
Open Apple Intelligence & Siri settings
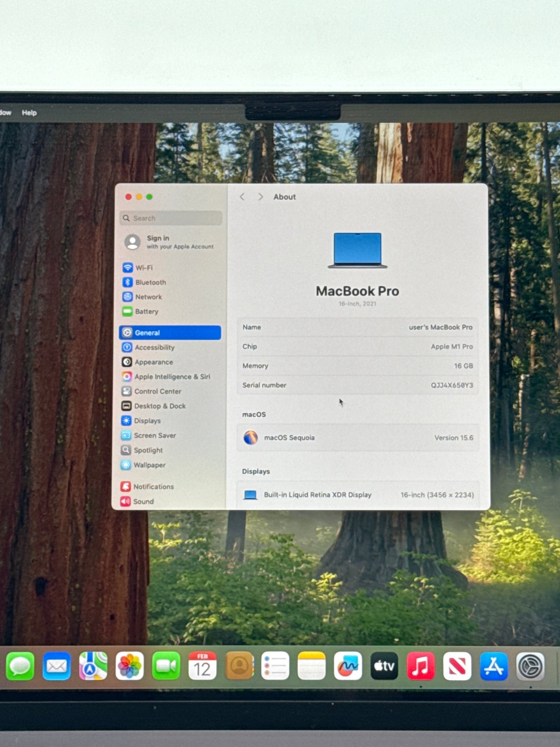(172, 376)
